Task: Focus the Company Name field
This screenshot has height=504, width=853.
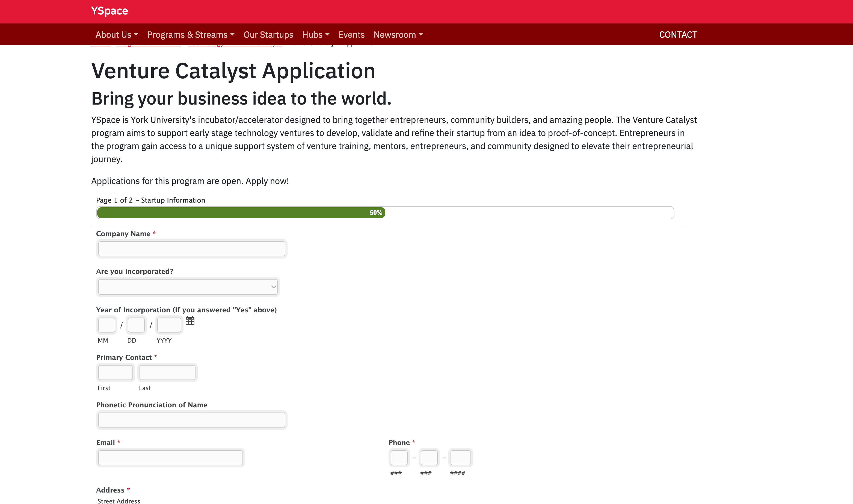Action: coord(191,249)
